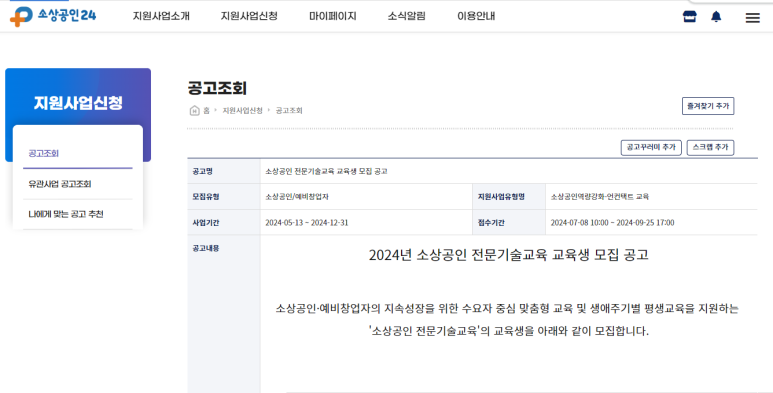Select application period 2024-07-08 10:00 ~ 2024-09-25 17:00

(612, 222)
